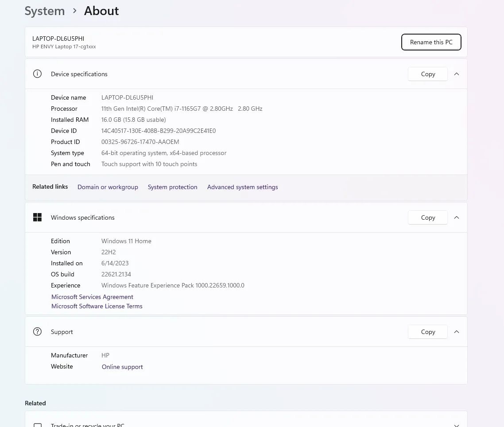Collapse the Windows specifications section chevron

[457, 217]
